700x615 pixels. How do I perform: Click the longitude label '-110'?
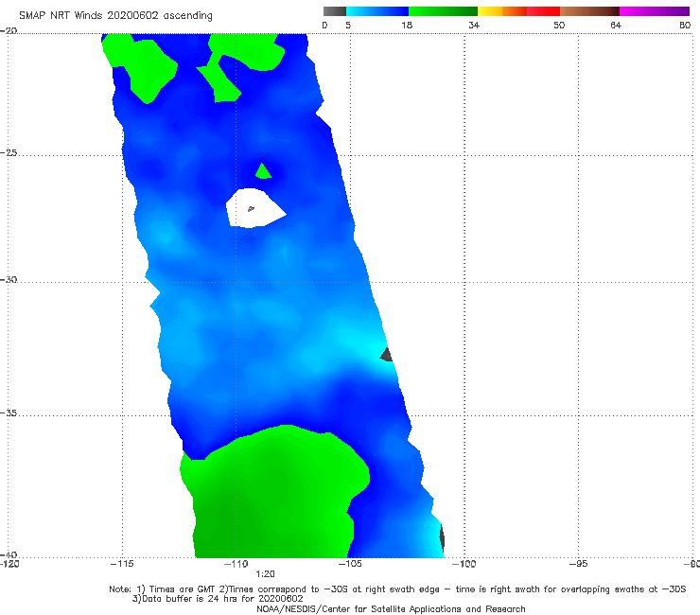236,564
